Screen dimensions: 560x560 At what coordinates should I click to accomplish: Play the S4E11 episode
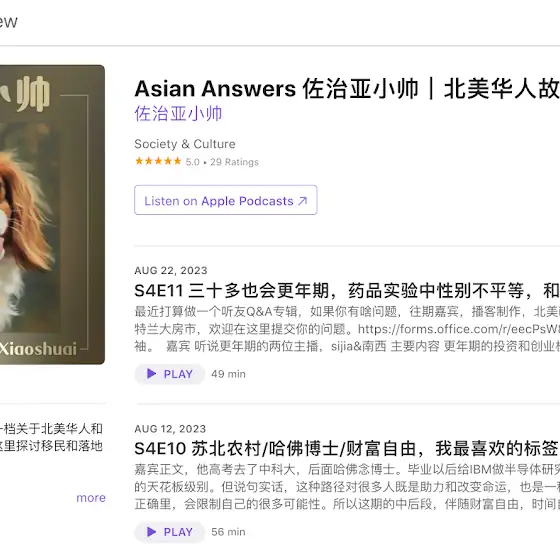tap(170, 374)
